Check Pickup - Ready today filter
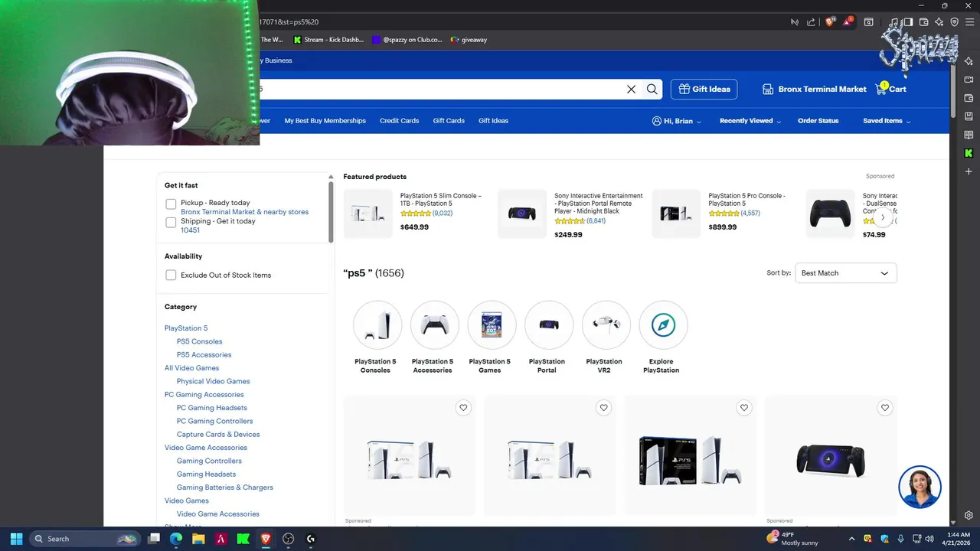 click(171, 204)
